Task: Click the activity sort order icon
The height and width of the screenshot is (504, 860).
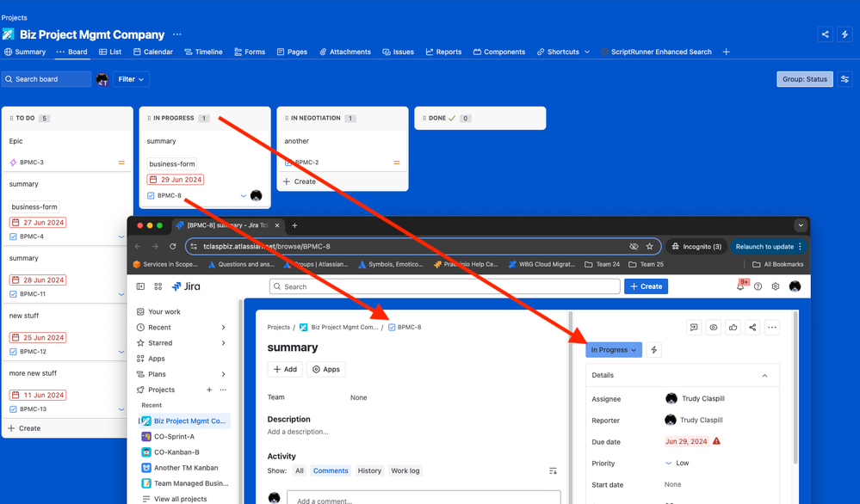Action: tap(553, 470)
